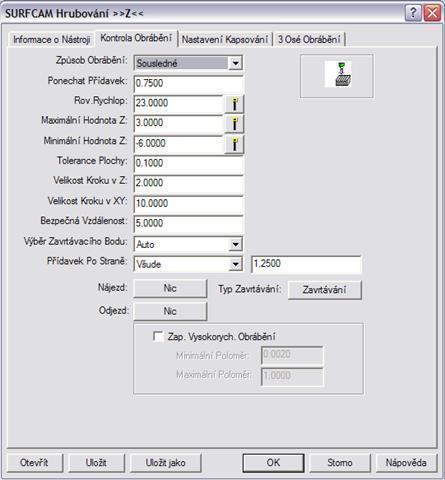The image size is (445, 480).
Task: Click the side allowance value field 1.2500
Action: (306, 264)
